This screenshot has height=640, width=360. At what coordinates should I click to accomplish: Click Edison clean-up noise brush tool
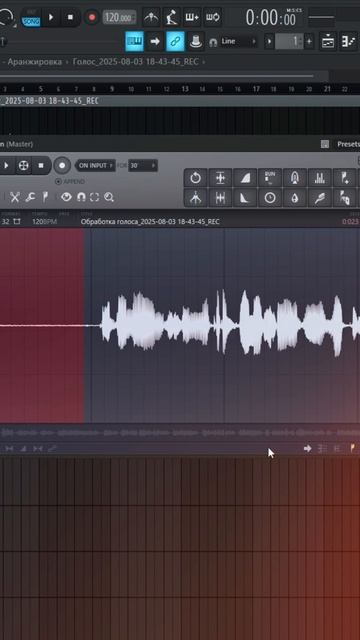pyautogui.click(x=320, y=198)
